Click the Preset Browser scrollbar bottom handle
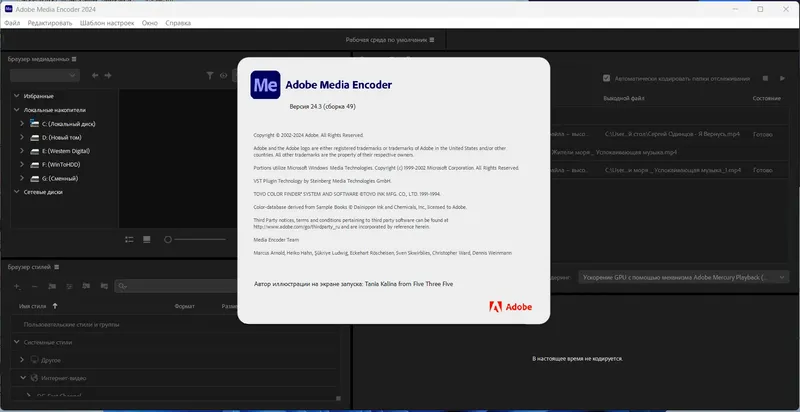800x412 pixels. click(x=338, y=398)
